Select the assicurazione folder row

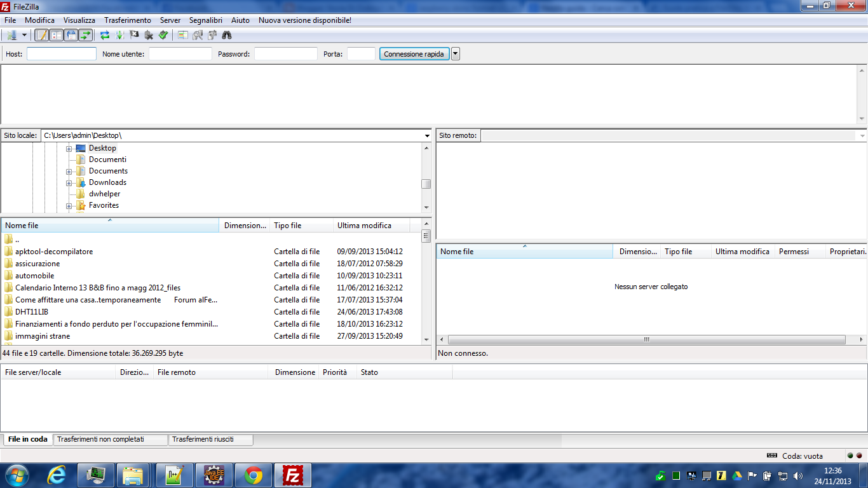[x=211, y=264]
